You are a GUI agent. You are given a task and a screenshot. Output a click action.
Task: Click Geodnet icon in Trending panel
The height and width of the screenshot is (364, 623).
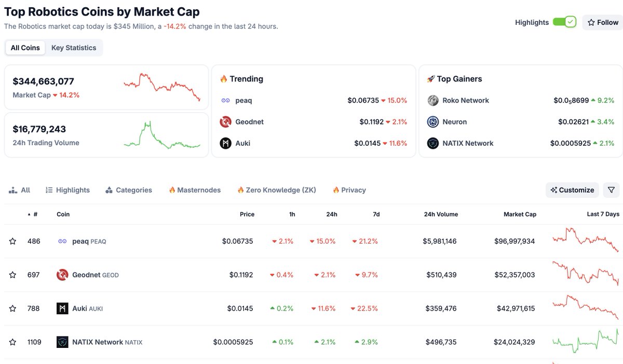(x=225, y=122)
